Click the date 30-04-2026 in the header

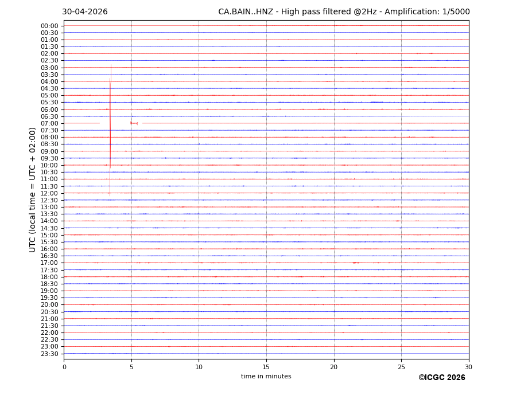[85, 11]
